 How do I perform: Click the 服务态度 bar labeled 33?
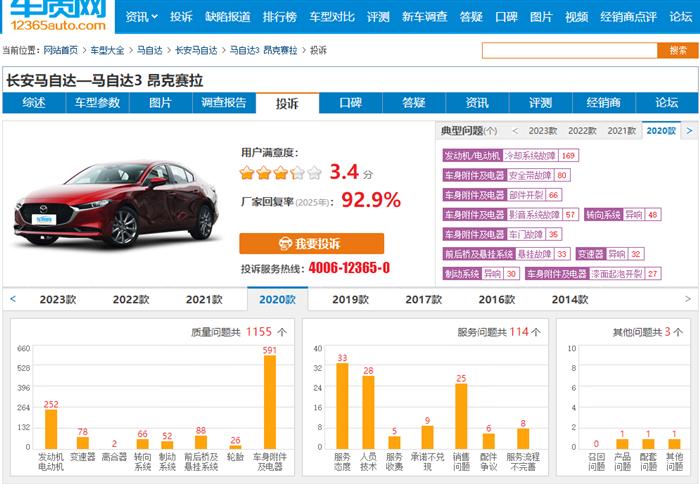click(342, 406)
